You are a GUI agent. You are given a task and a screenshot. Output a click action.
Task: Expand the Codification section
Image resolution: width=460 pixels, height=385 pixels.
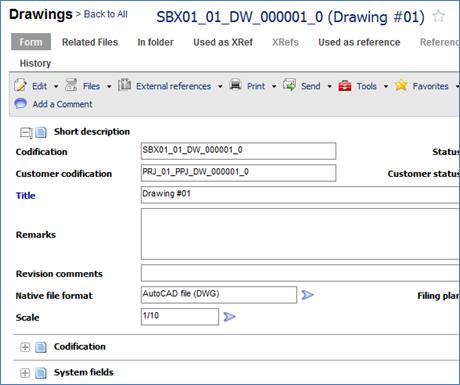point(25,347)
